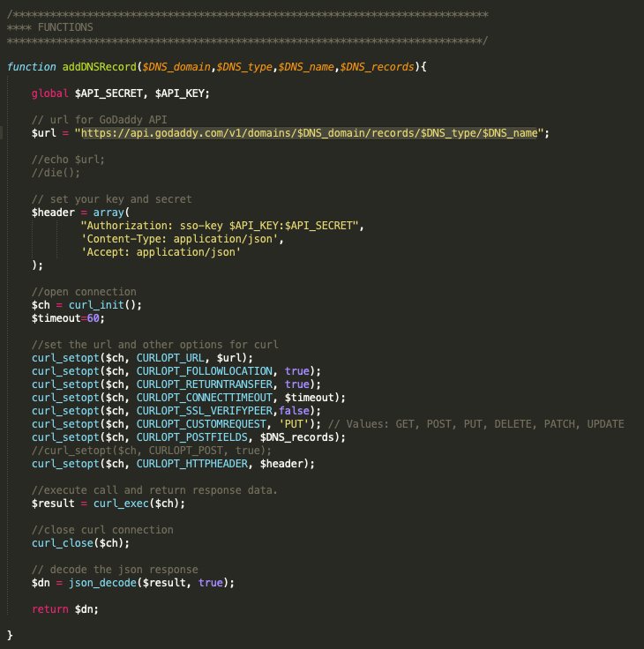Click the $timeout=60 line

click(68, 318)
